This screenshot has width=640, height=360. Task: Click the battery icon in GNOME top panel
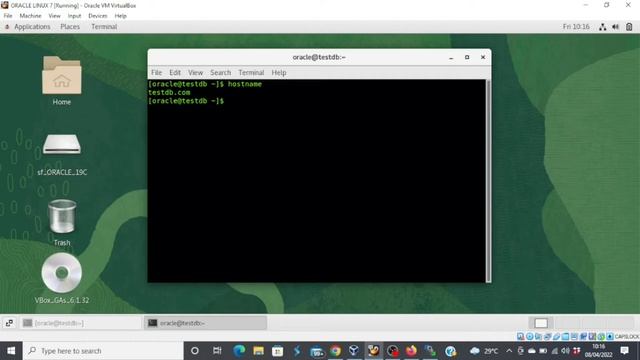629,27
